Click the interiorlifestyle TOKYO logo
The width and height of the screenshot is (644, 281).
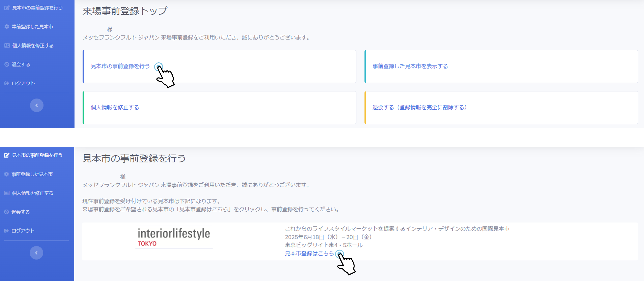pos(174,237)
